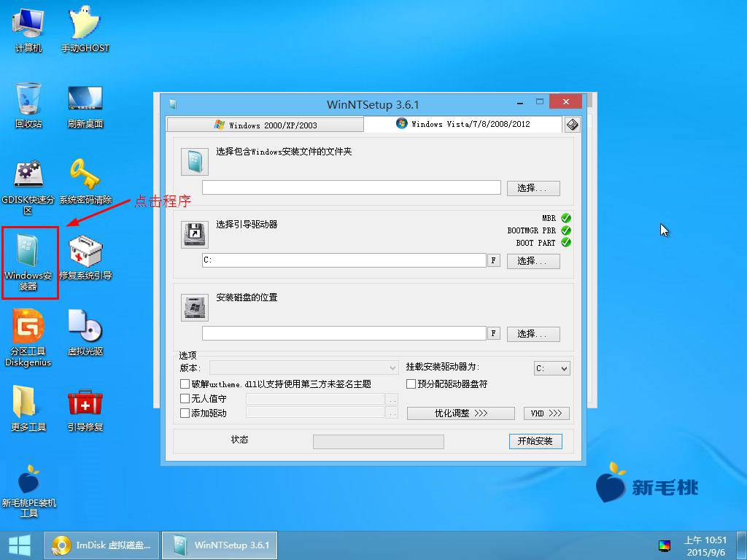Click browse button beside 添加驱动 field
This screenshot has height=560, width=747.
392,413
